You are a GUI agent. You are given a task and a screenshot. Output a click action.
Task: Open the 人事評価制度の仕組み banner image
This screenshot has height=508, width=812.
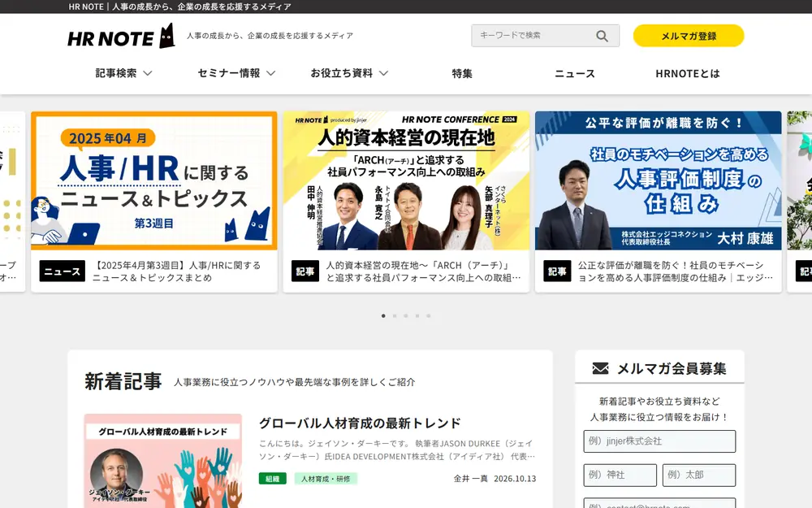coord(659,181)
